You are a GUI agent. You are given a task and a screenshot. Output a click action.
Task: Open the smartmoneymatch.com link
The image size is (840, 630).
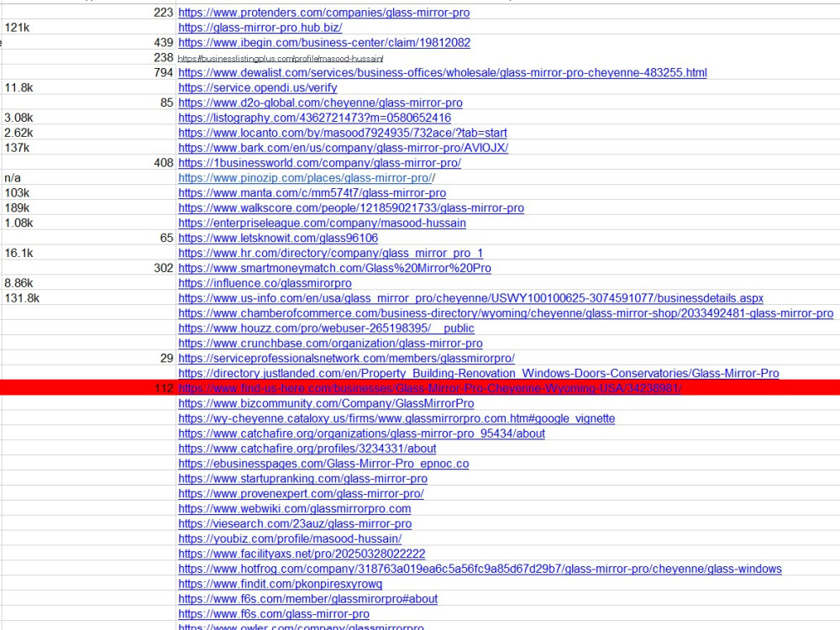coord(334,267)
